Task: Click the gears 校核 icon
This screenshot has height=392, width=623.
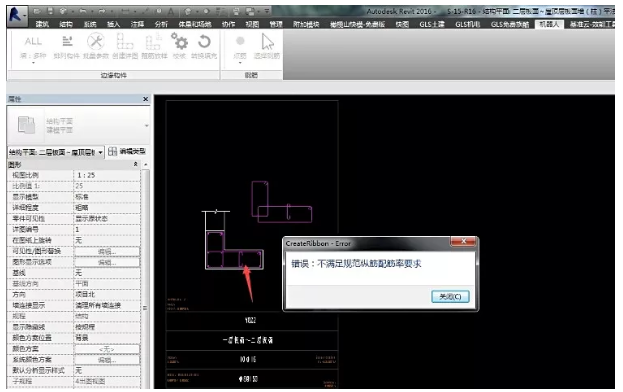Action: click(179, 41)
